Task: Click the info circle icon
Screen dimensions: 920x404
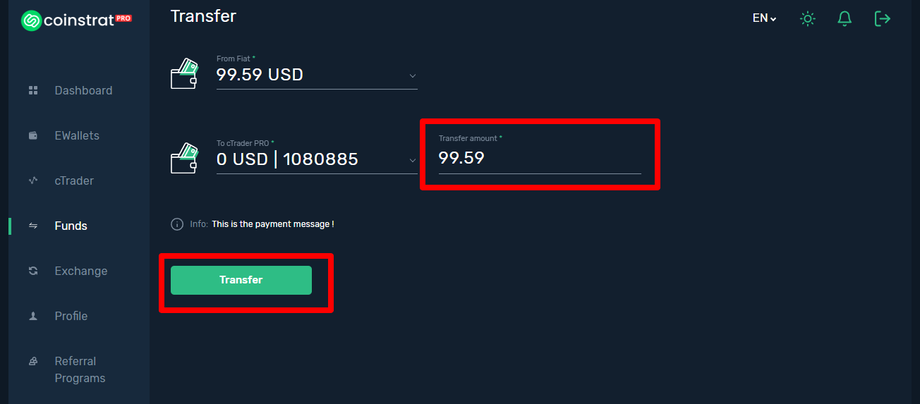Action: 177,224
